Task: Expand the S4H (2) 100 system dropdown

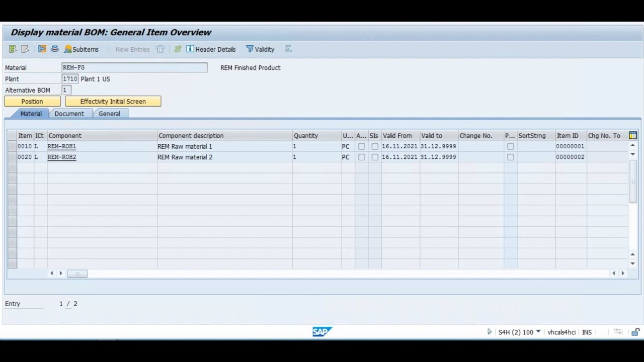Action: [x=538, y=332]
